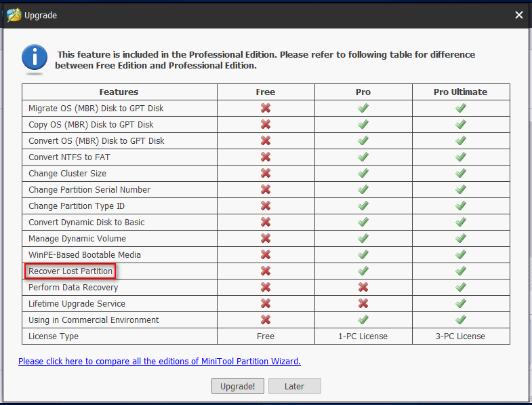Select 'Convert OS (MBR) Disk to GPT Disk' text
The height and width of the screenshot is (405, 532).
pos(96,141)
